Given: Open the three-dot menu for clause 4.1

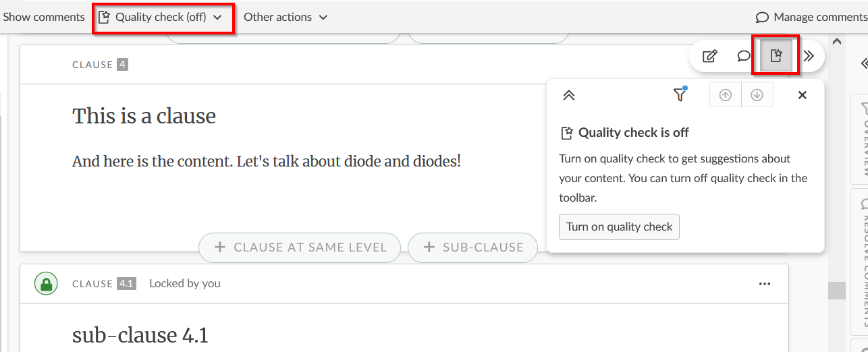Looking at the screenshot, I should (x=765, y=284).
